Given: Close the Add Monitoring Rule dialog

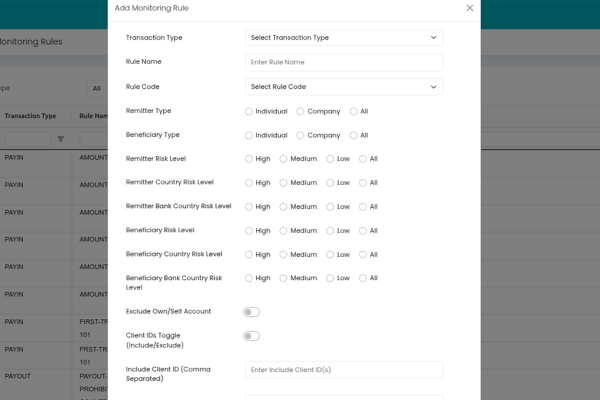Looking at the screenshot, I should [470, 8].
